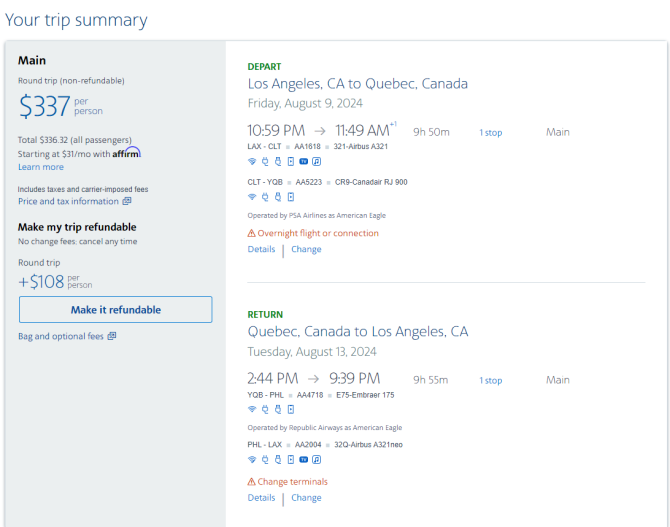This screenshot has width=670, height=527.
Task: Click new-window icon beside Bag and optional fees
Action: (112, 336)
